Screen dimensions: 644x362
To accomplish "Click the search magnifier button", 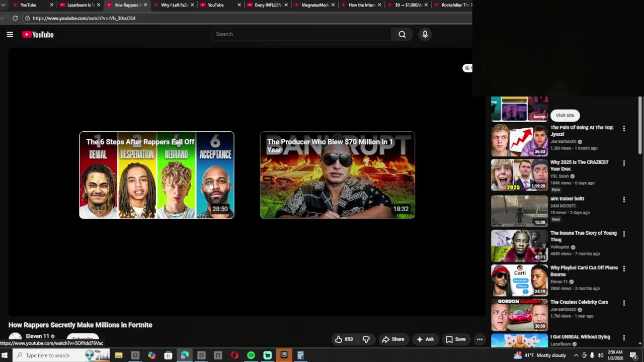I will (402, 34).
